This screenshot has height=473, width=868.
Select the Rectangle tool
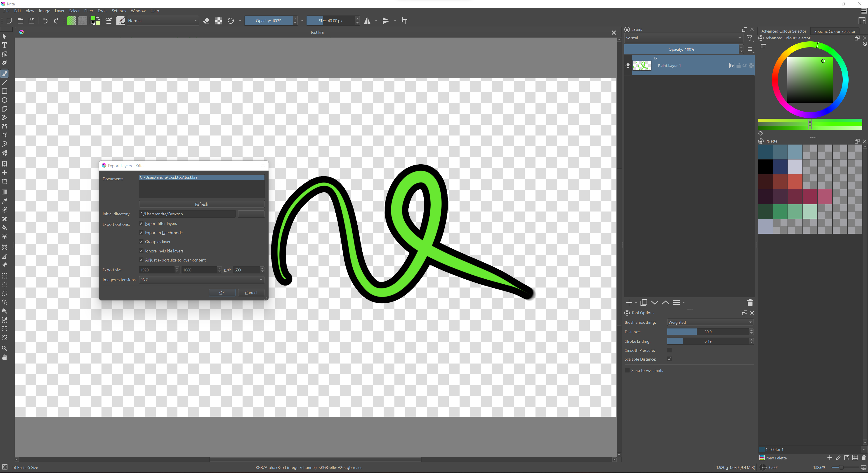tap(5, 91)
